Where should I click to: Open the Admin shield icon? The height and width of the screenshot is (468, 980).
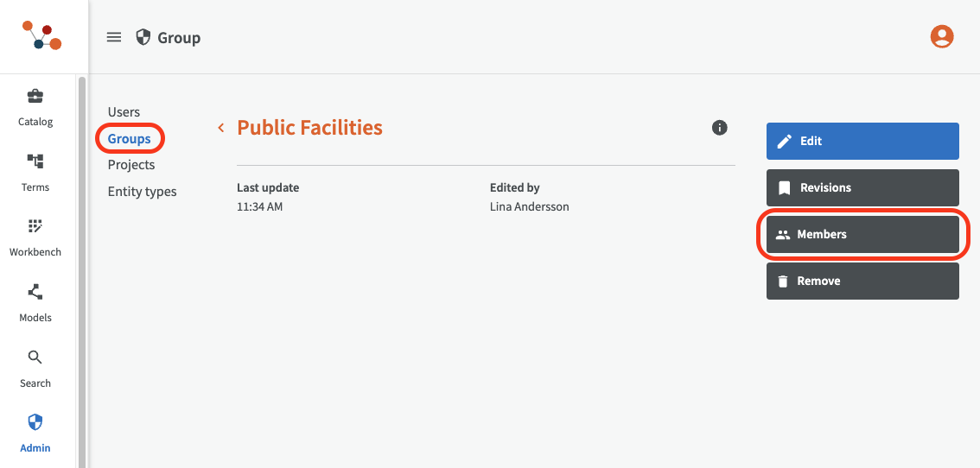click(x=35, y=422)
